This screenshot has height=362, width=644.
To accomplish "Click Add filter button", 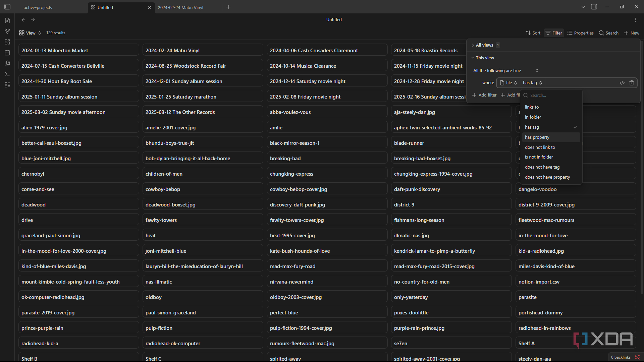I will click(x=484, y=95).
